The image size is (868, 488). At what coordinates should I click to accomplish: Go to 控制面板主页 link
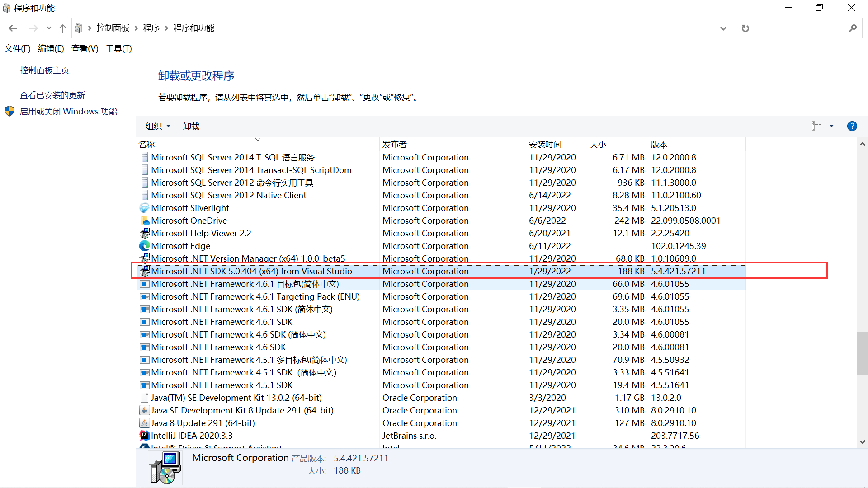pos(45,70)
